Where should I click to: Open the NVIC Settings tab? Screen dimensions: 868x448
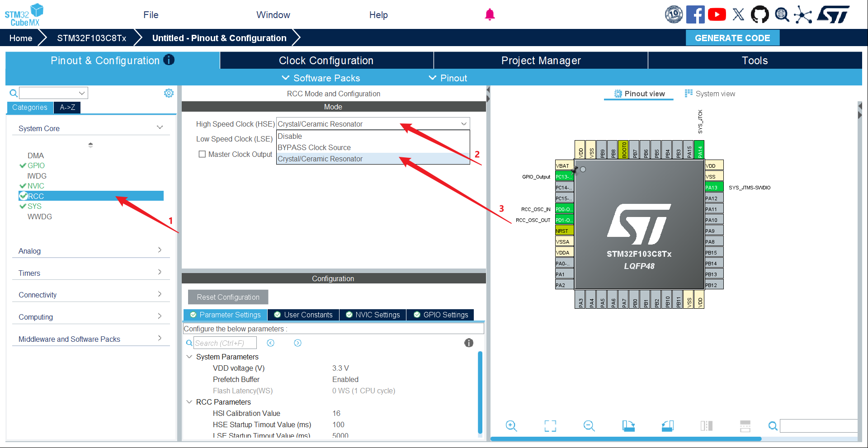click(373, 315)
